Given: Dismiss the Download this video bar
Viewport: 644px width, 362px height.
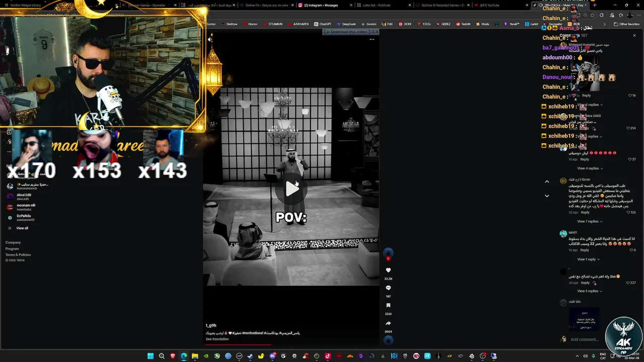Looking at the screenshot, I should click(376, 32).
